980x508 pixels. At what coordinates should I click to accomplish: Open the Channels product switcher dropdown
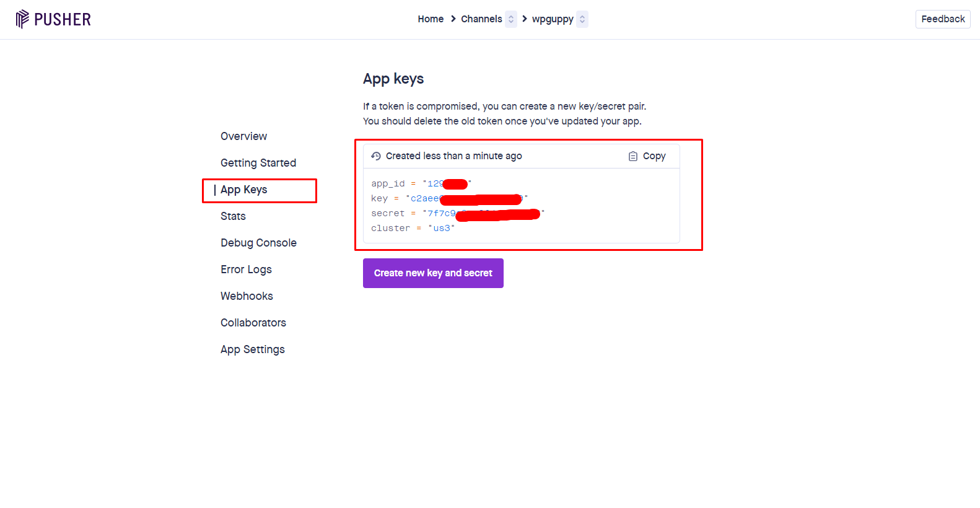(511, 19)
